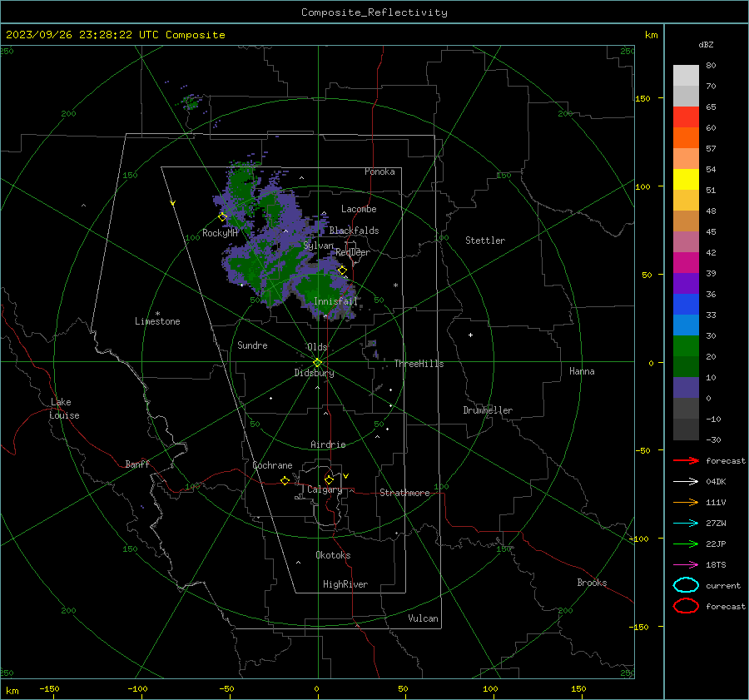Click the yellow v marker northwest of RockyMH

[173, 203]
